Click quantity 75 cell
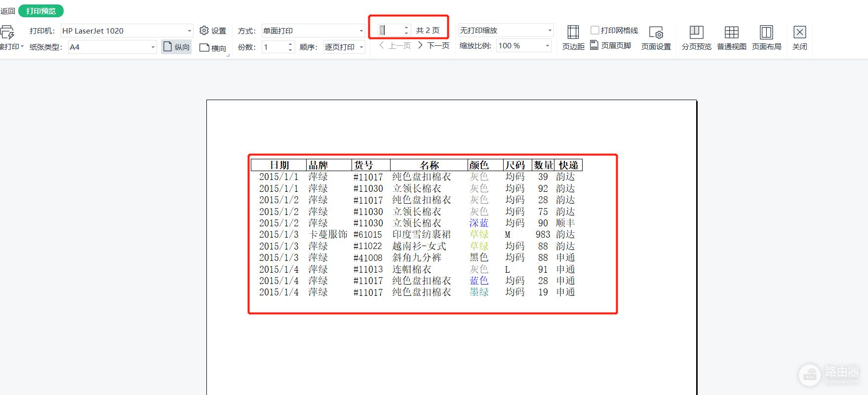868x395 pixels. coord(543,212)
